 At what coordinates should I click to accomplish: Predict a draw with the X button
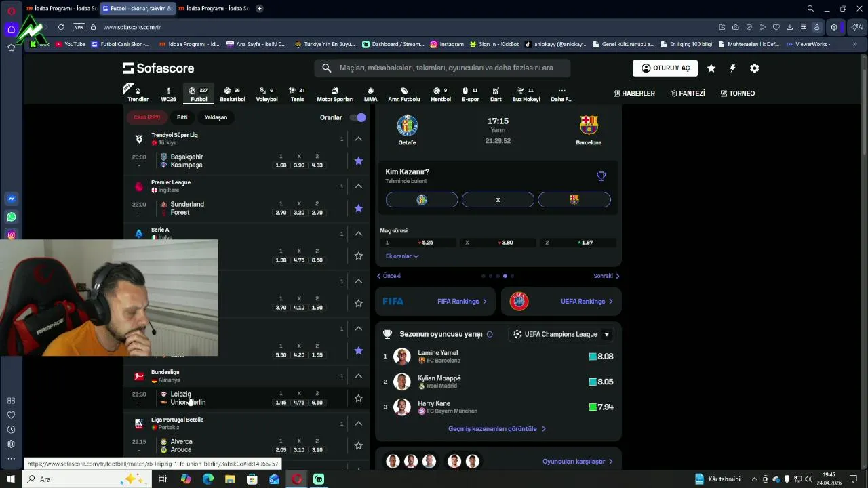(x=498, y=200)
